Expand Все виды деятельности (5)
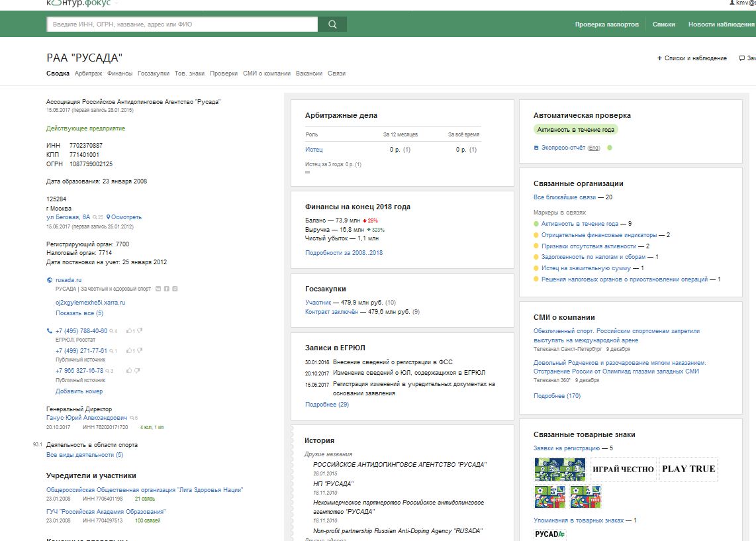The image size is (756, 541). (x=85, y=455)
